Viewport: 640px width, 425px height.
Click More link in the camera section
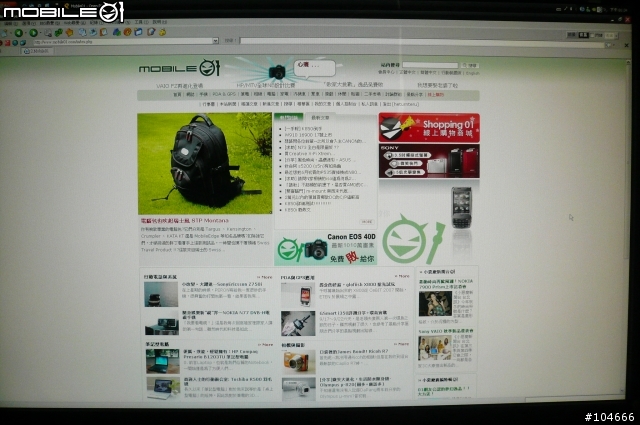pyautogui.click(x=401, y=344)
